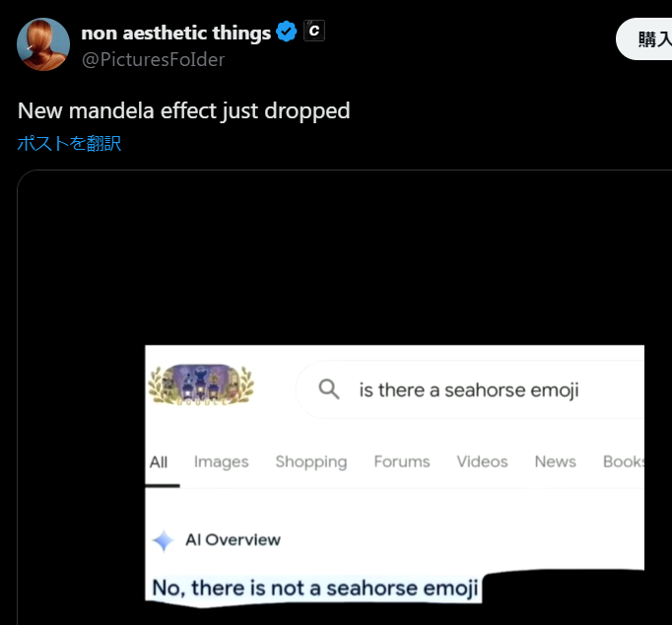
Task: Click the highlighted No seahorse emoji answer
Action: pyautogui.click(x=315, y=589)
